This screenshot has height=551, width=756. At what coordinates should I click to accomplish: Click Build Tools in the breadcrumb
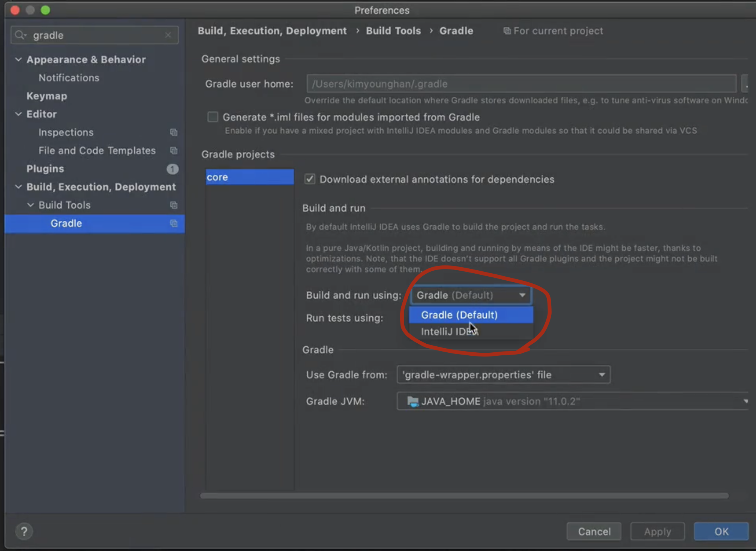tap(393, 31)
